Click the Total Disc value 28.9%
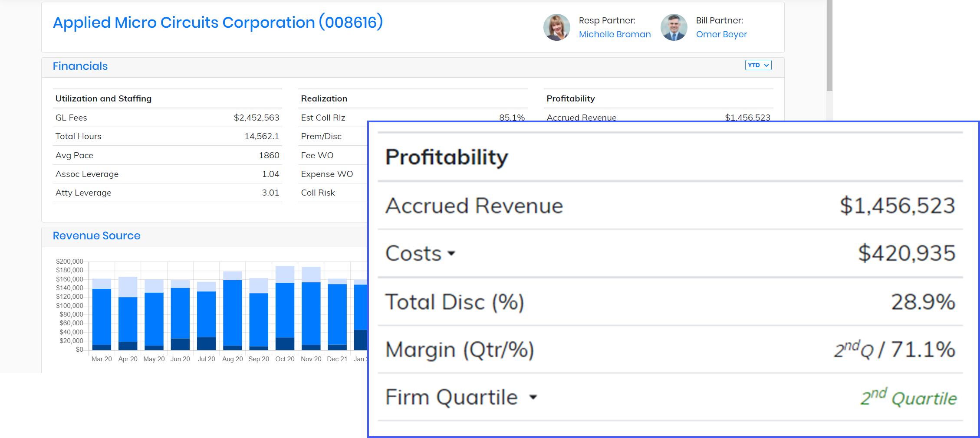Viewport: 980px width, 438px height. [923, 302]
